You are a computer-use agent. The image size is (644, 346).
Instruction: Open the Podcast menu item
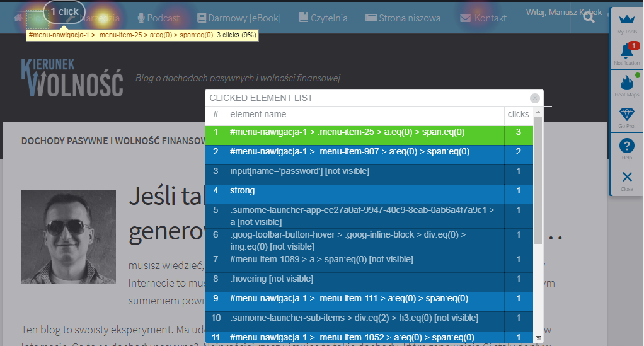pyautogui.click(x=158, y=18)
